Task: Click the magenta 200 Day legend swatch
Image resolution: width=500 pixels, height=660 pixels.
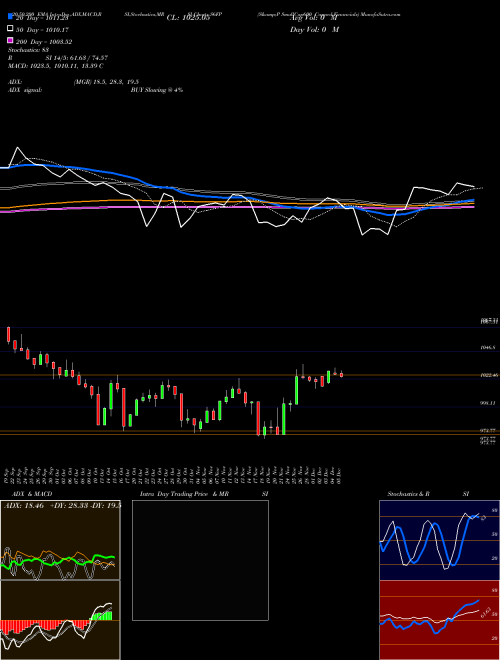Action: click(x=11, y=40)
